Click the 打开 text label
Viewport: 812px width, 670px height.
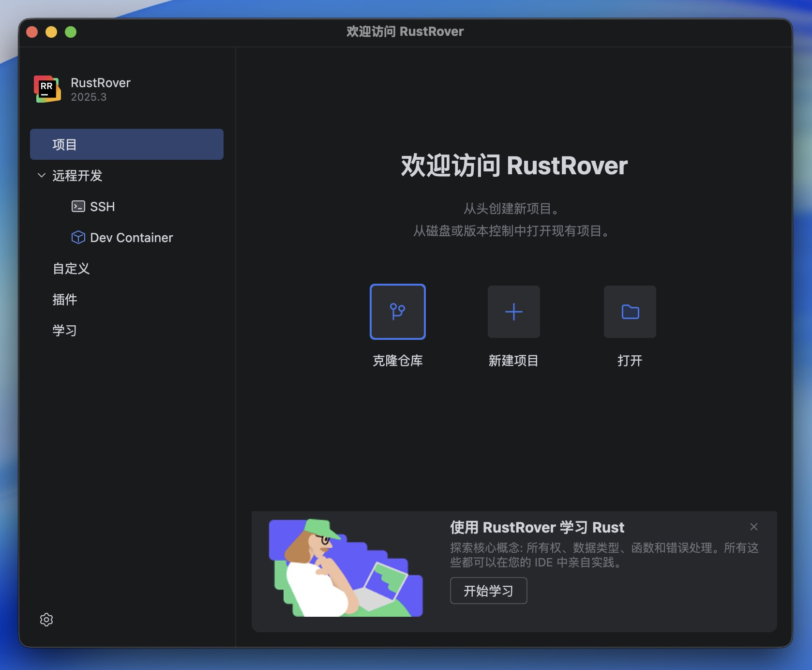630,361
